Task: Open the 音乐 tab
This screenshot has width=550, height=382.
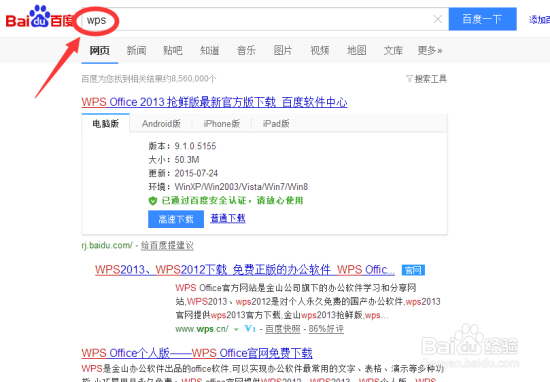Action: (x=246, y=51)
